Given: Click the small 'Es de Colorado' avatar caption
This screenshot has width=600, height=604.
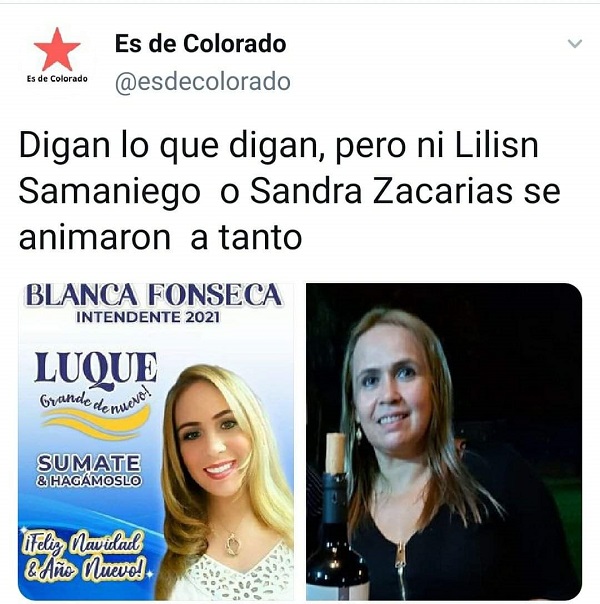Looking at the screenshot, I should (x=57, y=79).
